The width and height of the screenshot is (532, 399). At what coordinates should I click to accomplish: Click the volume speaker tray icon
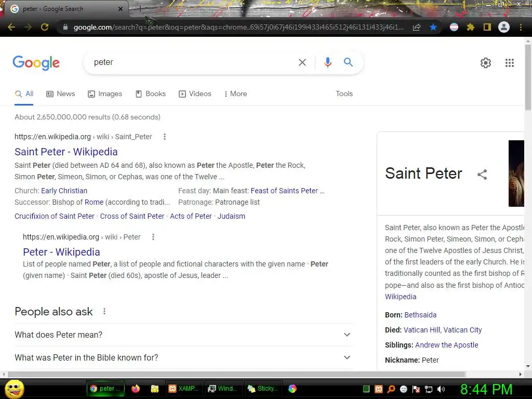[441, 389]
